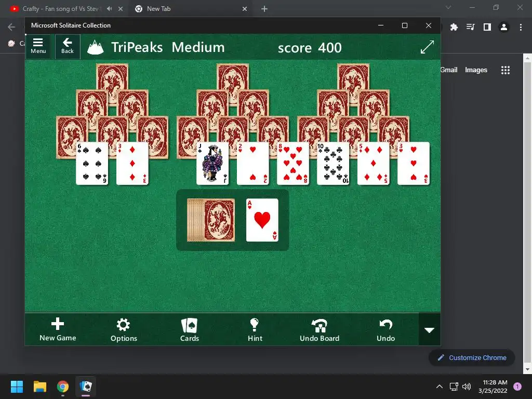Image resolution: width=532 pixels, height=399 pixels.
Task: Show hidden system tray icons
Action: [440, 387]
